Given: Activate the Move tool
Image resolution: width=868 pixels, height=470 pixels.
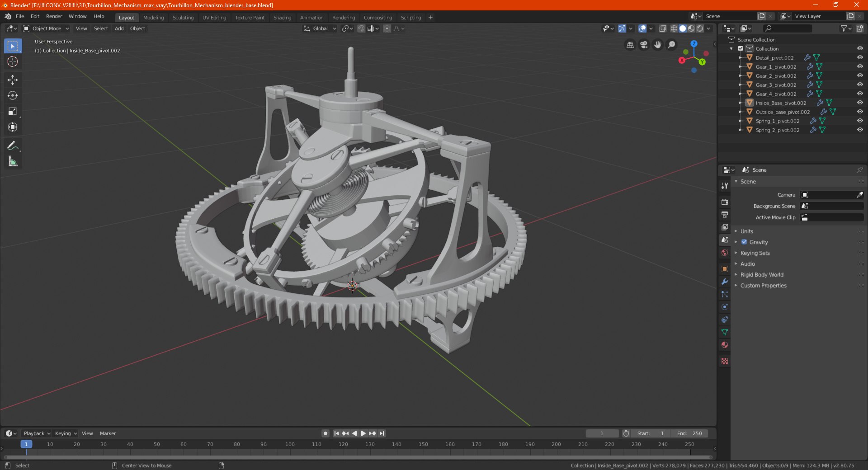Looking at the screenshot, I should [13, 80].
